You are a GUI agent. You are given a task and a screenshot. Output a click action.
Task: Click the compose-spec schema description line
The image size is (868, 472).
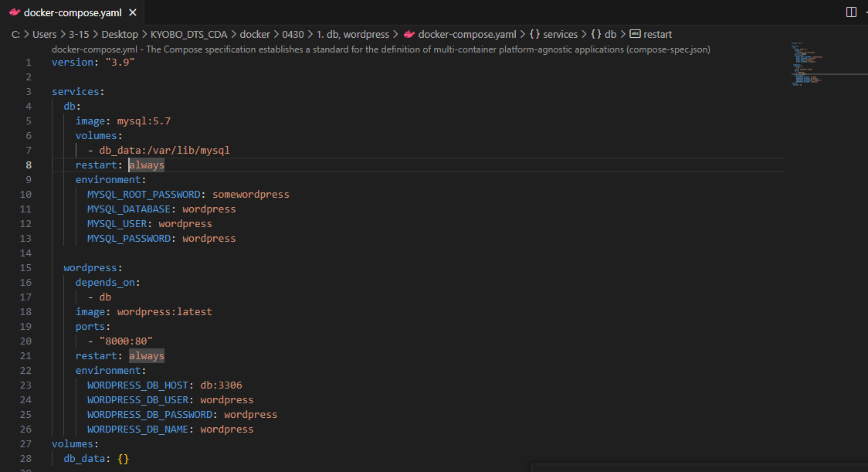click(x=381, y=49)
